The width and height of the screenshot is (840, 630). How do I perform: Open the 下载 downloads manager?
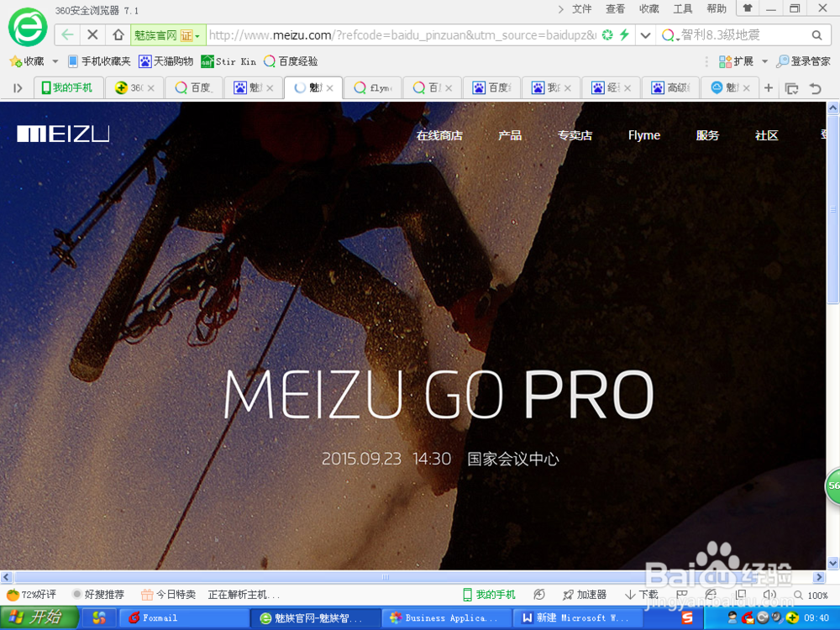pyautogui.click(x=641, y=595)
